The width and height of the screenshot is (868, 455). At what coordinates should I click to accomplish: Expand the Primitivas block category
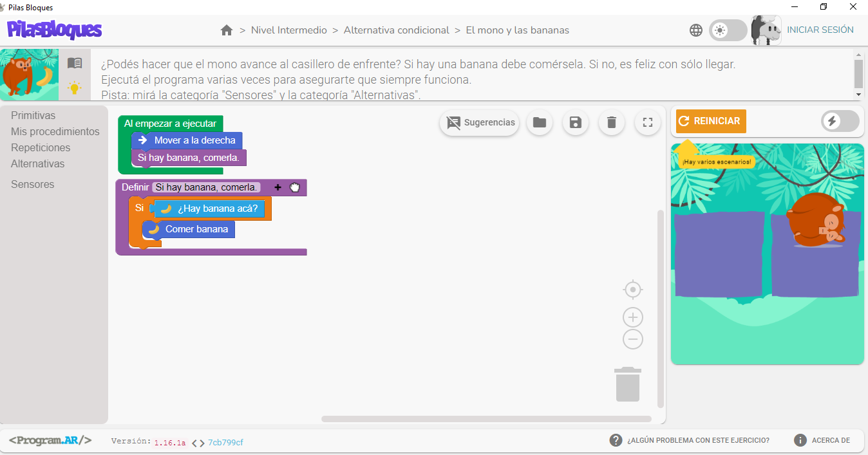(33, 116)
